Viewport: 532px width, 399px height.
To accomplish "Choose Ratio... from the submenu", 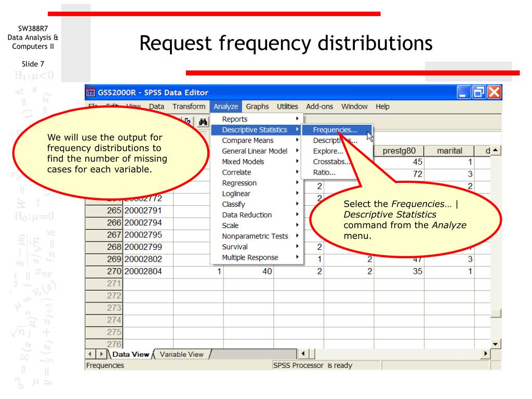I will point(324,172).
